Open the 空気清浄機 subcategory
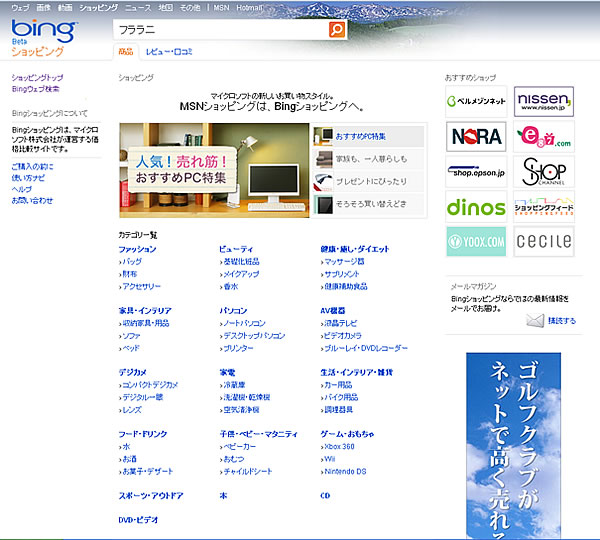 pyautogui.click(x=241, y=409)
